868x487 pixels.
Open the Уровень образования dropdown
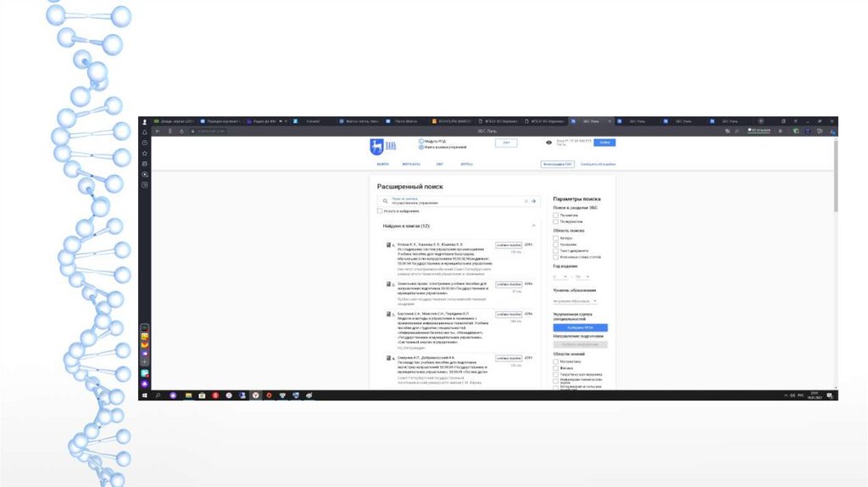click(575, 301)
